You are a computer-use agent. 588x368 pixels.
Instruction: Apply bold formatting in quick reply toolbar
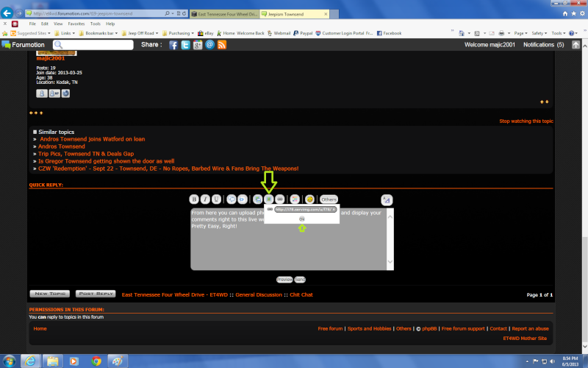tap(194, 199)
